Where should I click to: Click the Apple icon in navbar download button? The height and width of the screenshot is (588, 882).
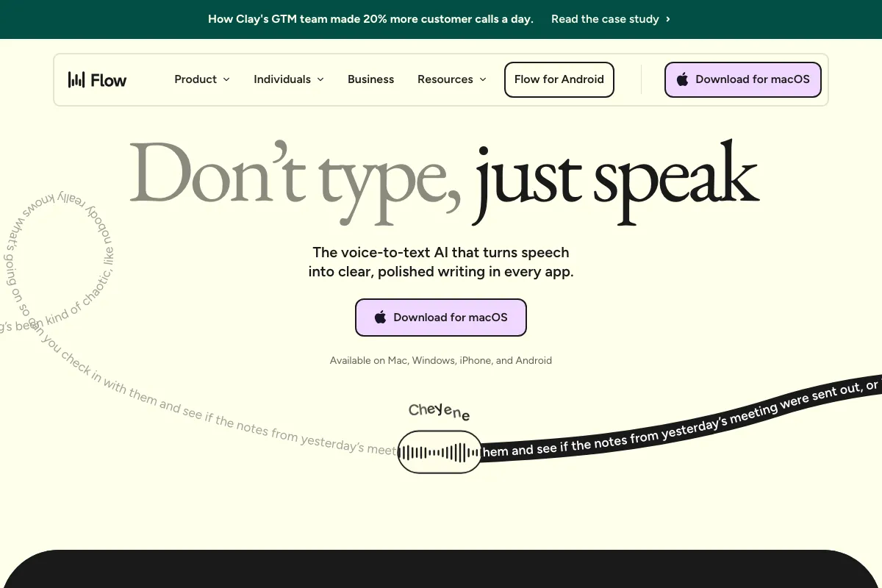(x=682, y=79)
